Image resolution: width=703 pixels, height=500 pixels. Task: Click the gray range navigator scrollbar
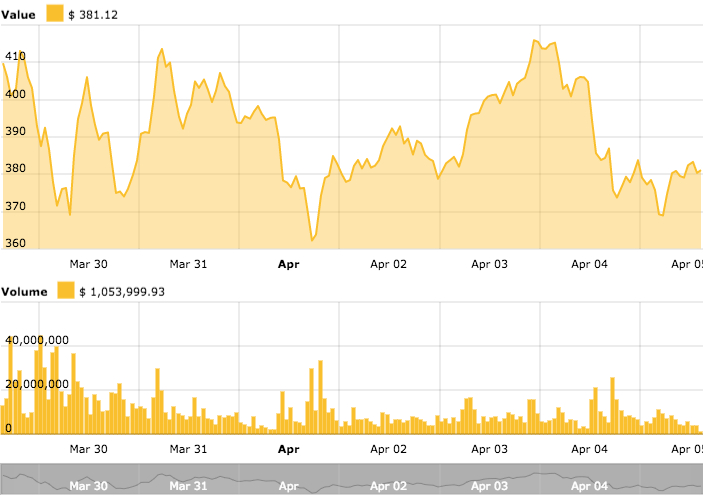[352, 479]
